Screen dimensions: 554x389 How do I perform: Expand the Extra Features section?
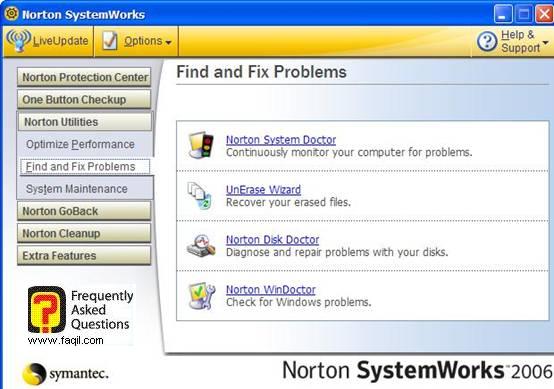click(x=84, y=255)
